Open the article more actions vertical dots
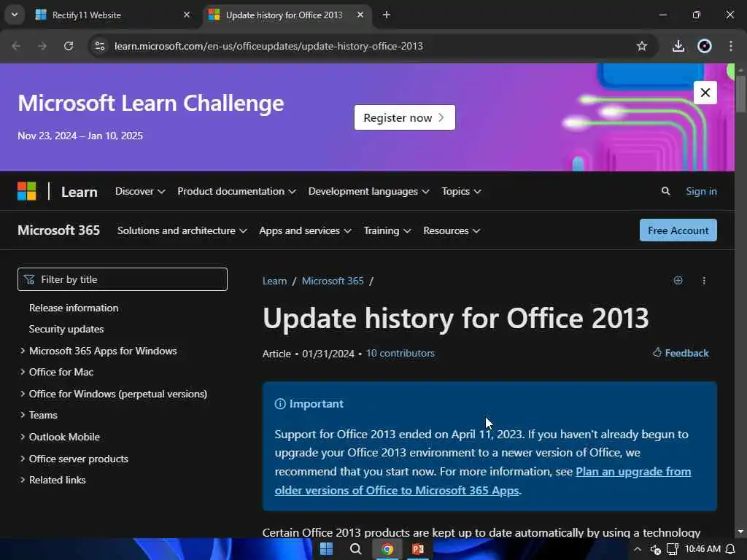747x560 pixels. (x=704, y=281)
